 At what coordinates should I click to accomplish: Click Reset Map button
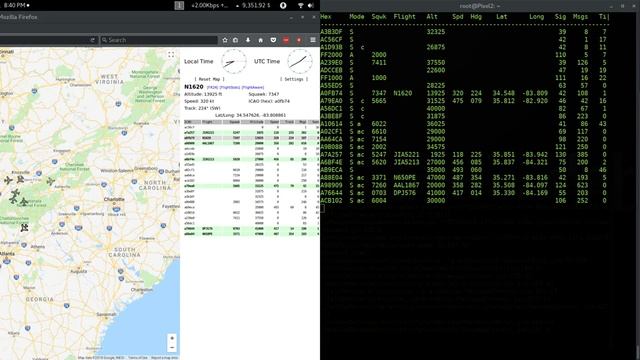click(209, 79)
